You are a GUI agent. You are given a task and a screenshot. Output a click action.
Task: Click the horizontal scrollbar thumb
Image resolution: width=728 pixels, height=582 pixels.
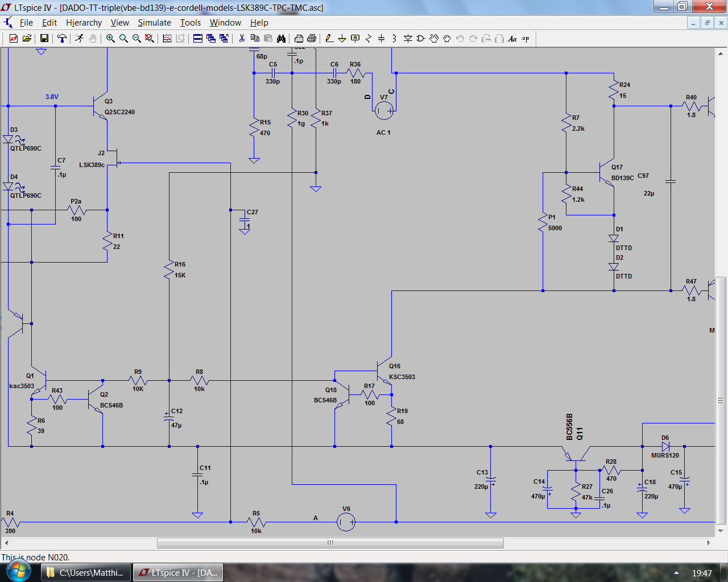pos(330,543)
